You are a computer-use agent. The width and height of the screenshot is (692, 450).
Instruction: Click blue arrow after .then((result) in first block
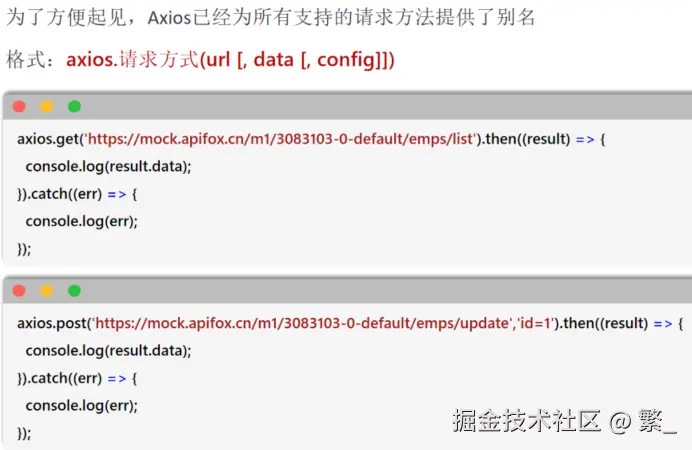[585, 140]
